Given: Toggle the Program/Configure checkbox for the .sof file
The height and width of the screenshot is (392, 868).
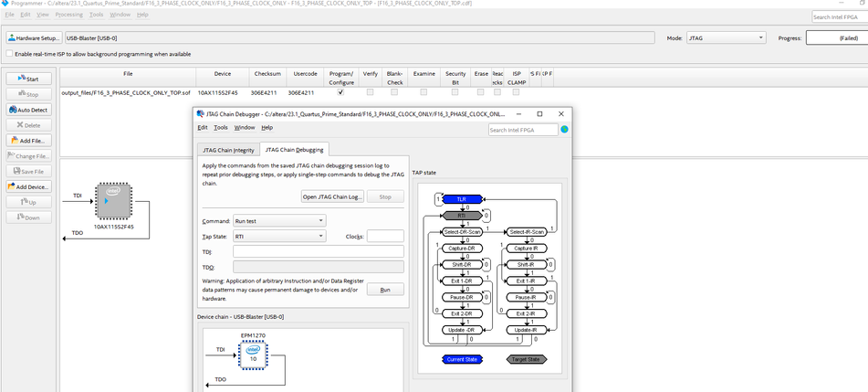Looking at the screenshot, I should pyautogui.click(x=340, y=92).
